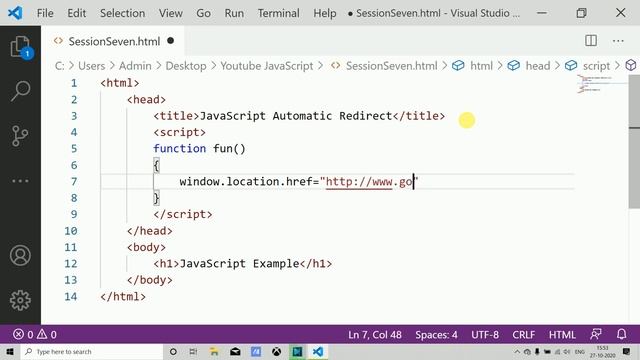This screenshot has width=640, height=360.
Task: Click the h1 text JavaScript Example
Action: click(x=240, y=264)
